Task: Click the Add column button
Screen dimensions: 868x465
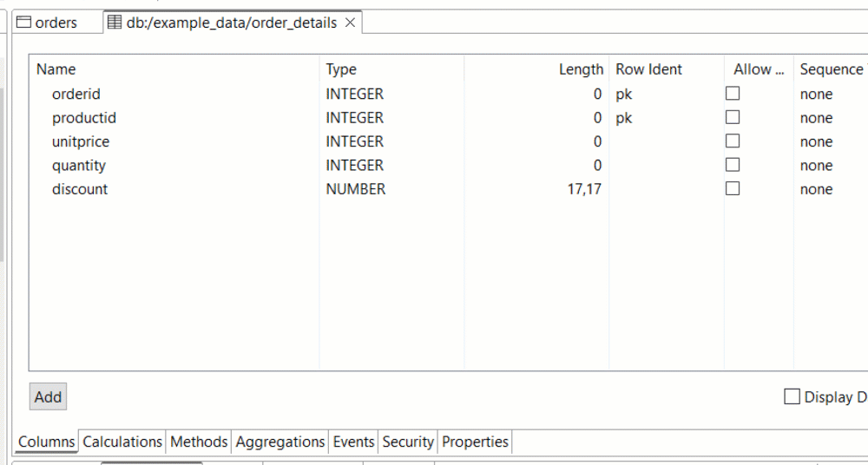Action: [48, 396]
